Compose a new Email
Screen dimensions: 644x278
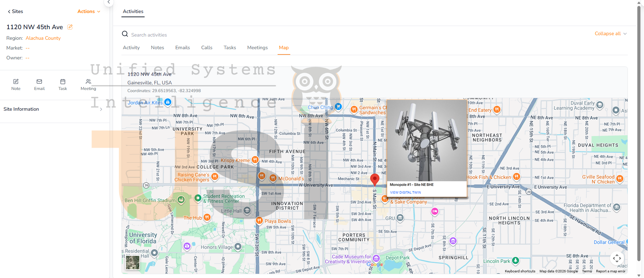coord(39,85)
